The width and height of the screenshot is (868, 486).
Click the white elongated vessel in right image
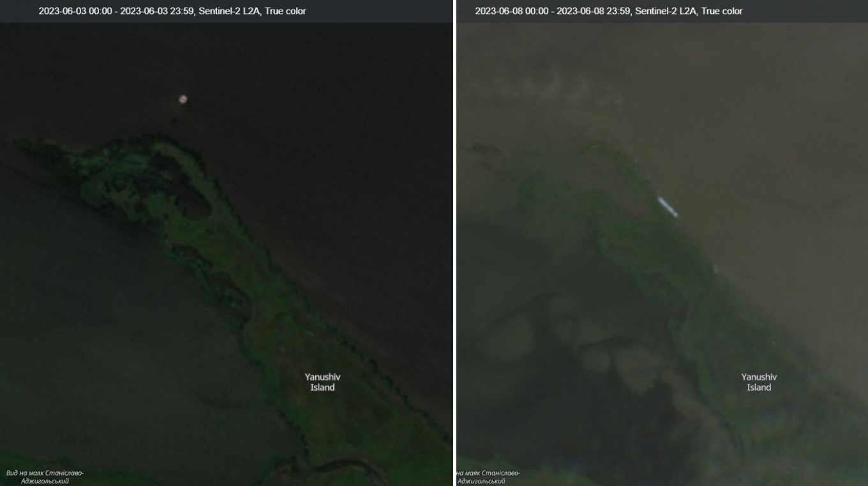pos(668,206)
